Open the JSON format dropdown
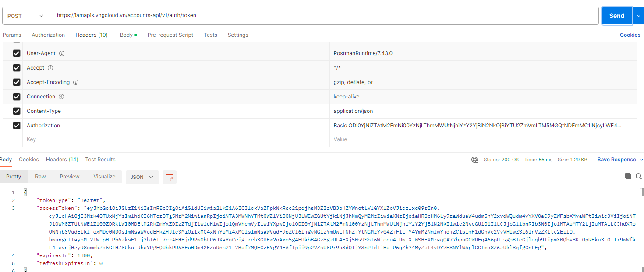 [142, 177]
